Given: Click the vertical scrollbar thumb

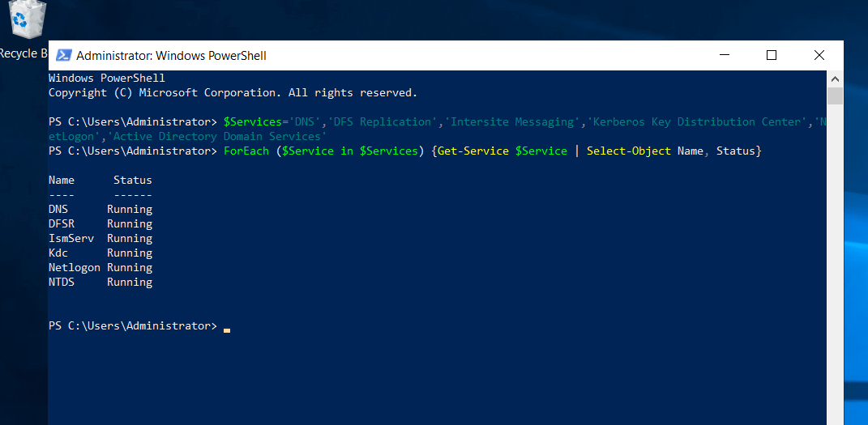Looking at the screenshot, I should 835,96.
